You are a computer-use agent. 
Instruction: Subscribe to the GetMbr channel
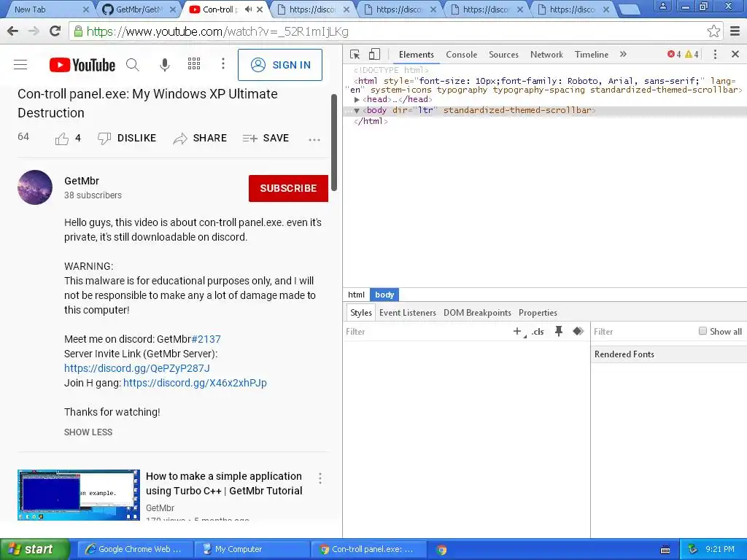288,188
